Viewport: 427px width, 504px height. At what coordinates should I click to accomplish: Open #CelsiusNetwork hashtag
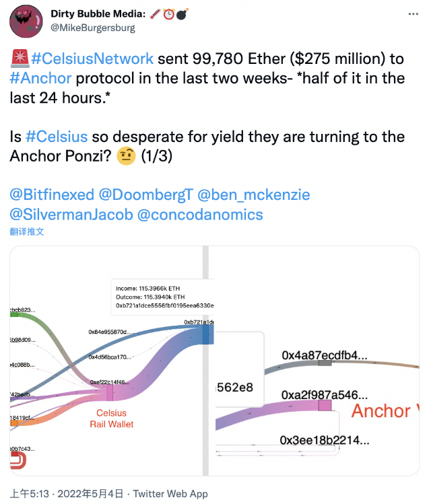[x=92, y=59]
